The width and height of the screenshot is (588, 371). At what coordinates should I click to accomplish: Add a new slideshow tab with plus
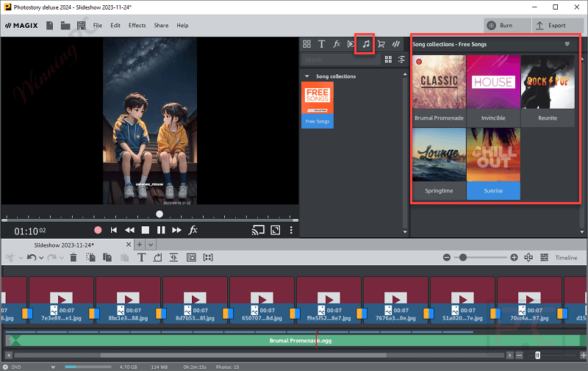pyautogui.click(x=139, y=245)
